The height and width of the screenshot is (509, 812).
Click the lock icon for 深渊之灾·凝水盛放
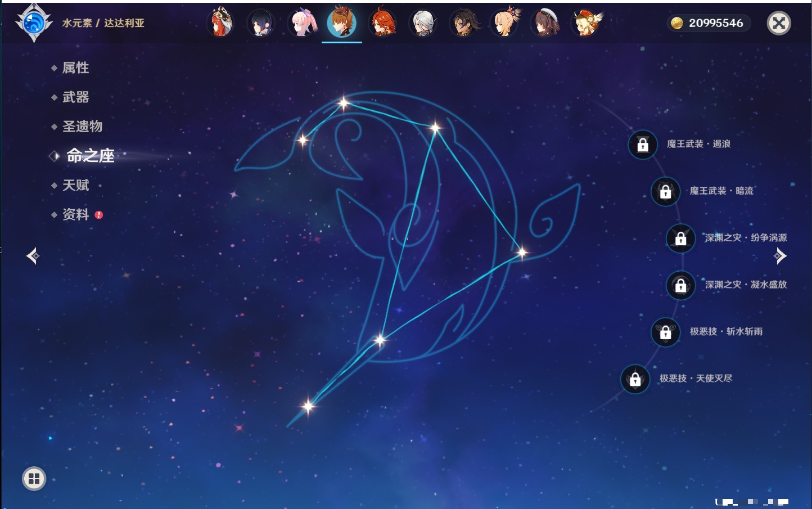pyautogui.click(x=680, y=285)
